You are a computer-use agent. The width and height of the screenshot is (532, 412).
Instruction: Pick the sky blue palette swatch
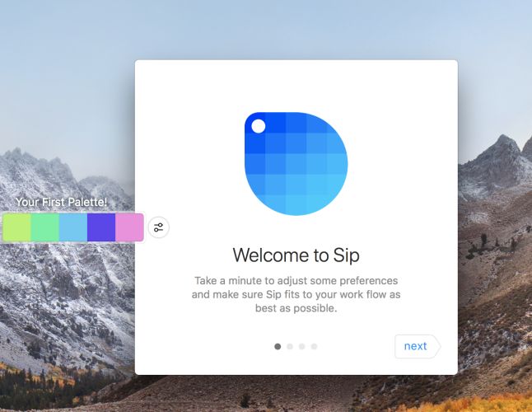[73, 227]
